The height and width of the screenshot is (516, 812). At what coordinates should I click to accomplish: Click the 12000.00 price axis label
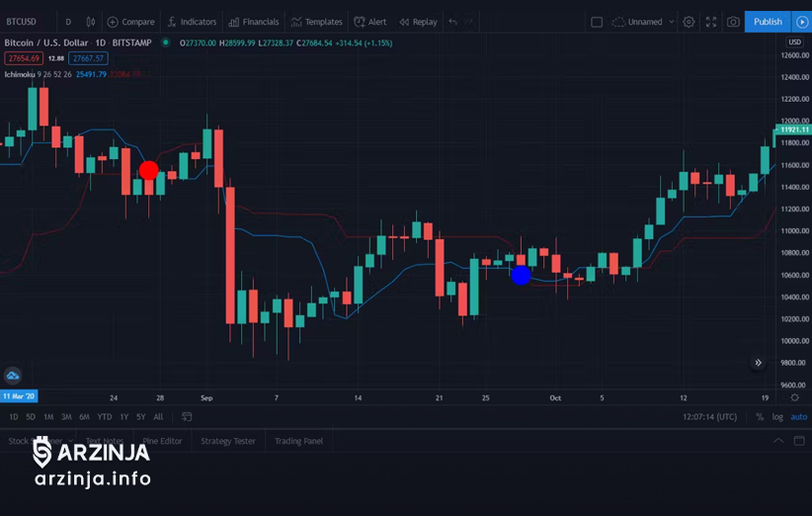[794, 121]
